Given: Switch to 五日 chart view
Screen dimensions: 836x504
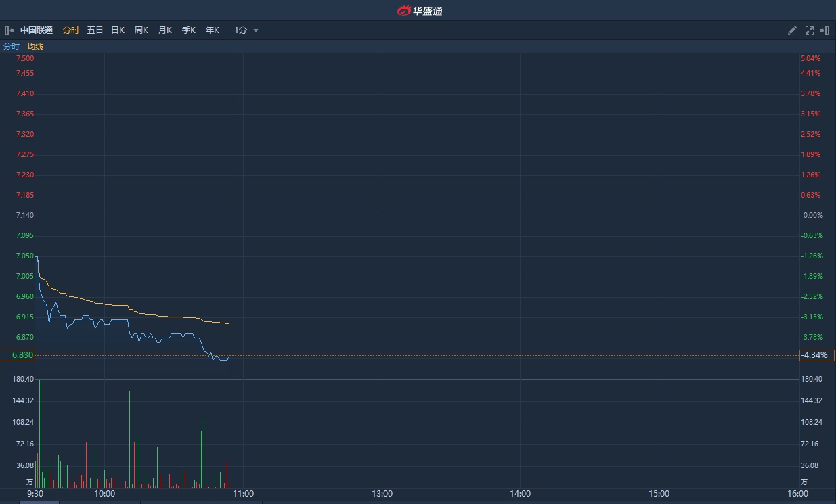Looking at the screenshot, I should pyautogui.click(x=95, y=30).
